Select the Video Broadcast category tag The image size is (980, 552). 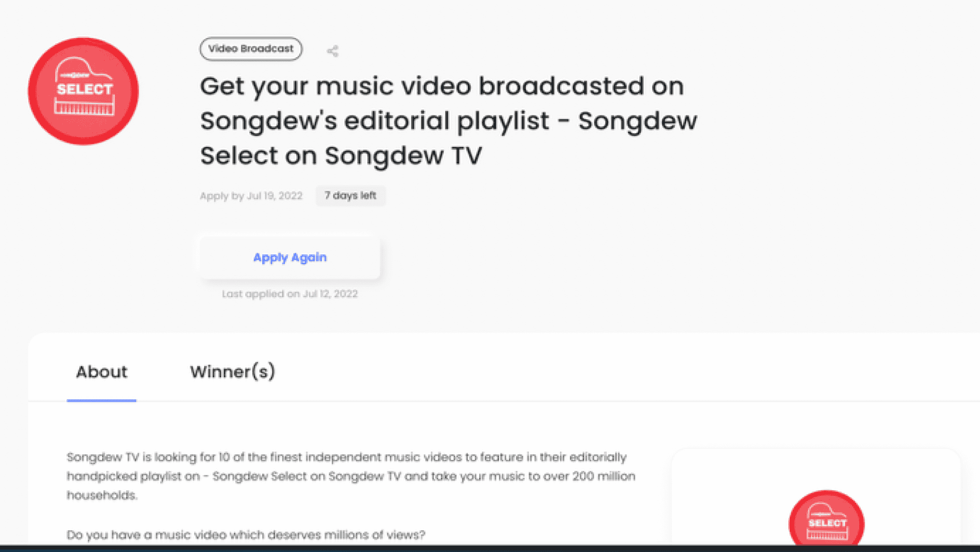click(x=250, y=49)
